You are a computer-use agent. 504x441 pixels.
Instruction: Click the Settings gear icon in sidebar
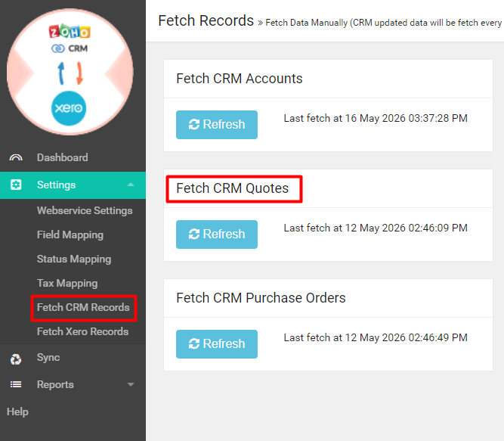point(16,185)
